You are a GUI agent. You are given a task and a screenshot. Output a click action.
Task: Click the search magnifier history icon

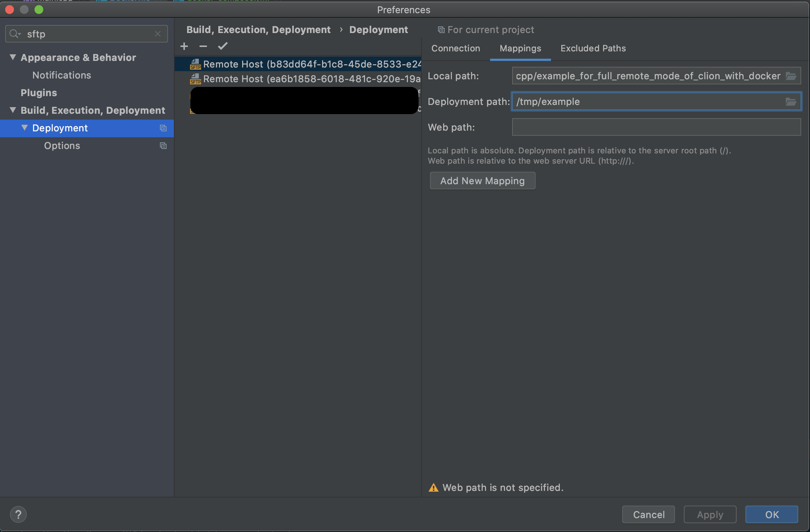tap(15, 34)
